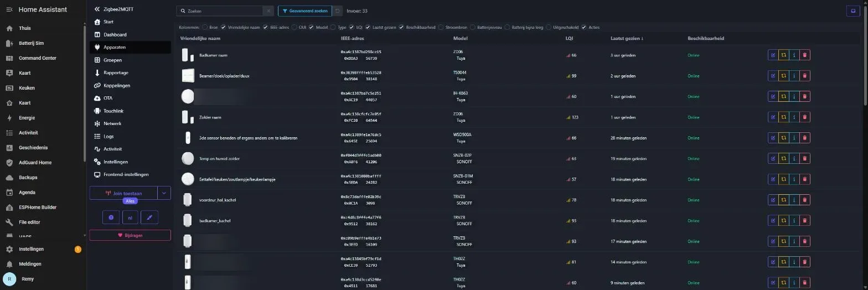
Task: Enable the Stroombron column checkbox
Action: click(x=441, y=27)
